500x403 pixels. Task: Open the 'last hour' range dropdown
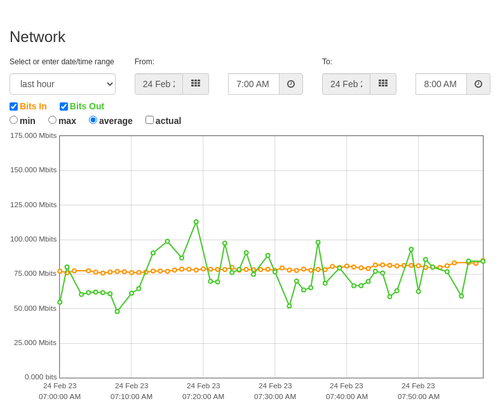[63, 84]
